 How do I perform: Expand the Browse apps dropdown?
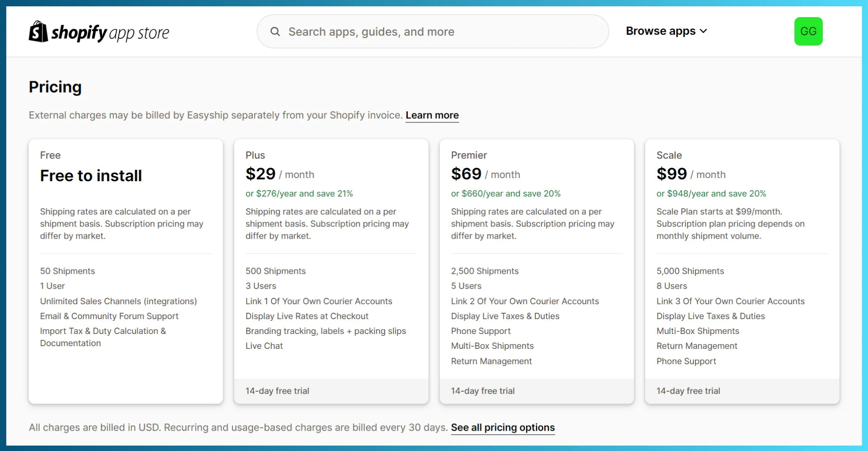666,31
